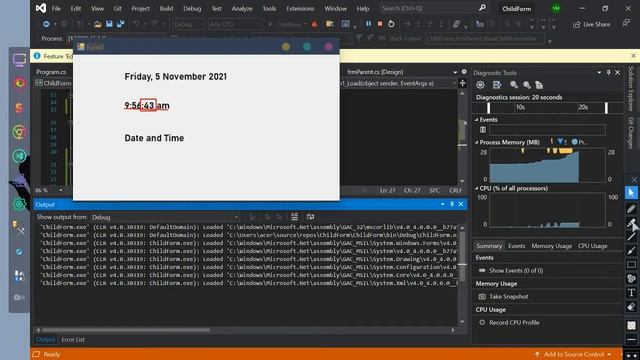Open the Analyze menu
Screen dimensions: 640x360
[242, 8]
